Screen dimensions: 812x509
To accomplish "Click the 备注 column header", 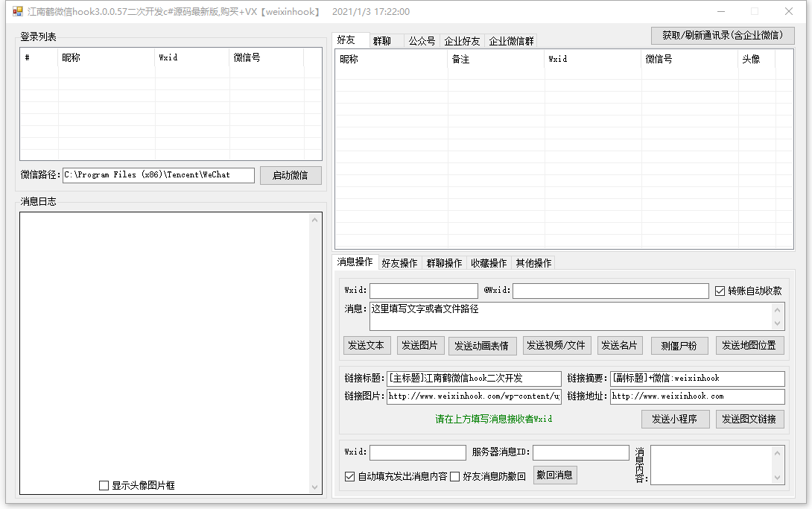I will click(495, 59).
